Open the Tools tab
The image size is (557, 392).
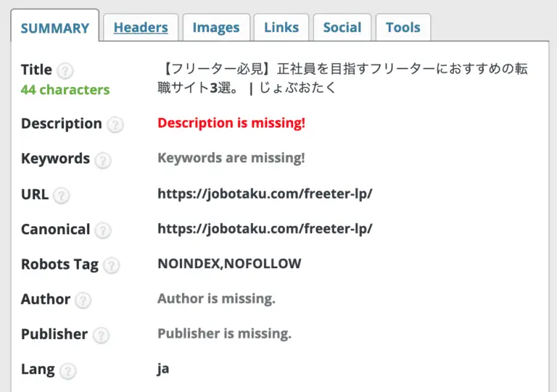click(403, 28)
